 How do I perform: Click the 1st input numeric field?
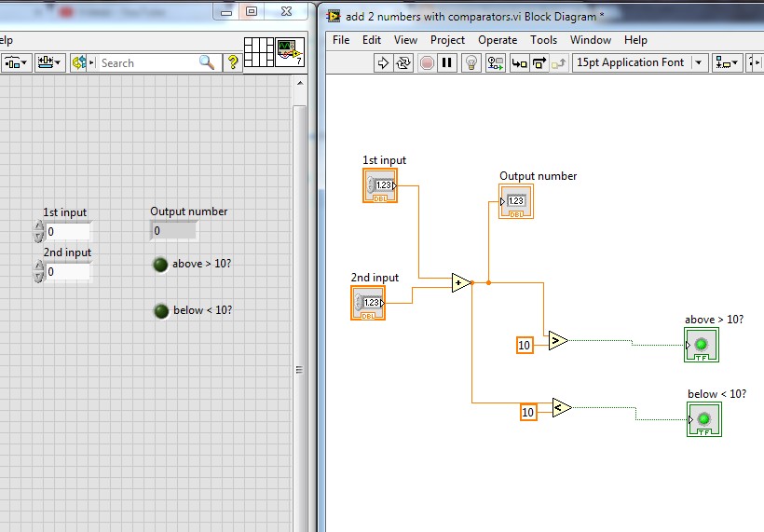(68, 231)
